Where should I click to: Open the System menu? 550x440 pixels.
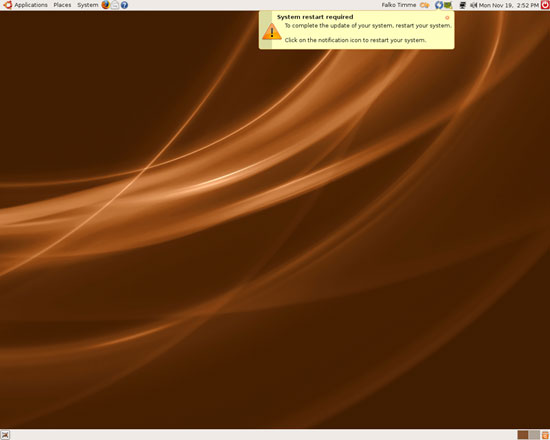pyautogui.click(x=87, y=5)
